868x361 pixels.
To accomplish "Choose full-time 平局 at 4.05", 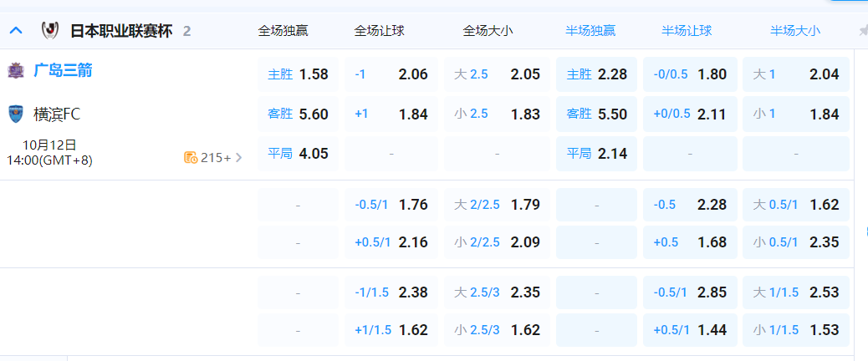I will (x=298, y=154).
